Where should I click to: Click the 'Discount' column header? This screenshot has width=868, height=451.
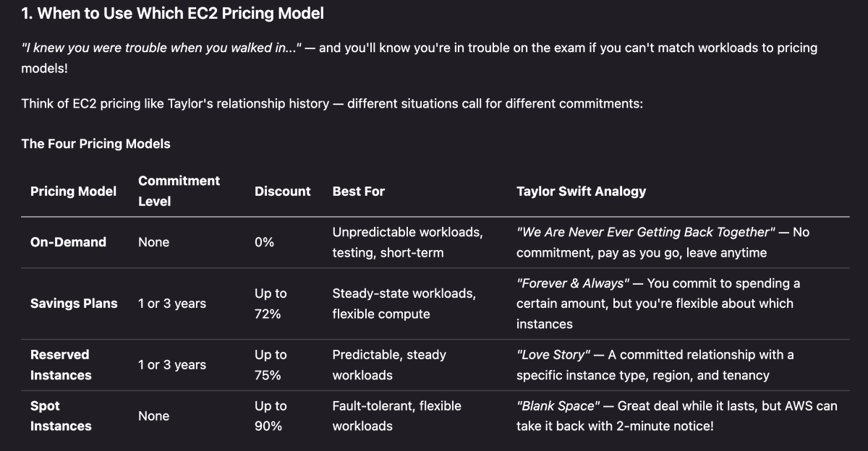[x=282, y=192]
